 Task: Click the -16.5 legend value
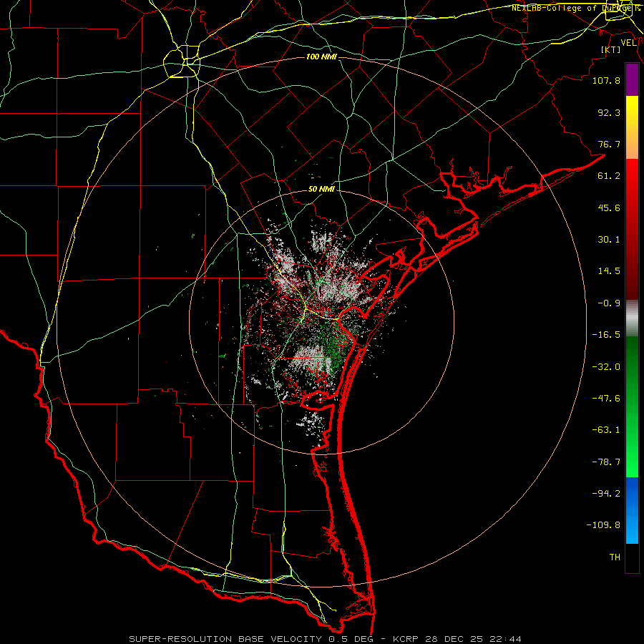coord(606,335)
